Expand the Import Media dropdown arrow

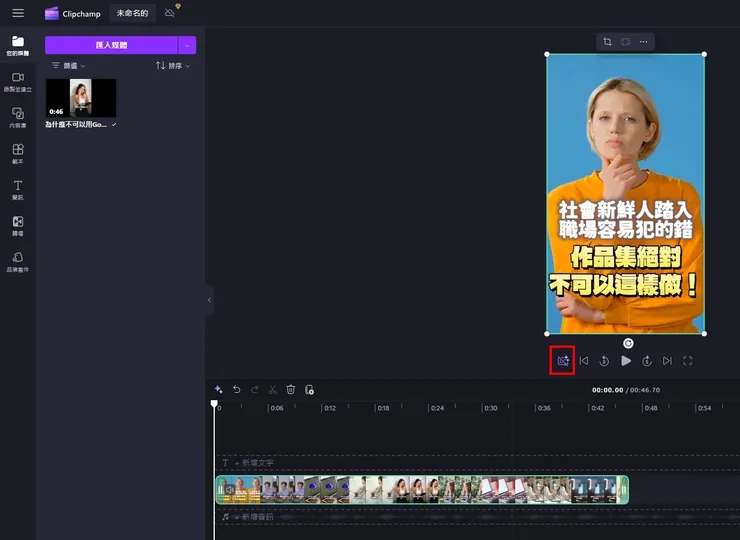(187, 45)
